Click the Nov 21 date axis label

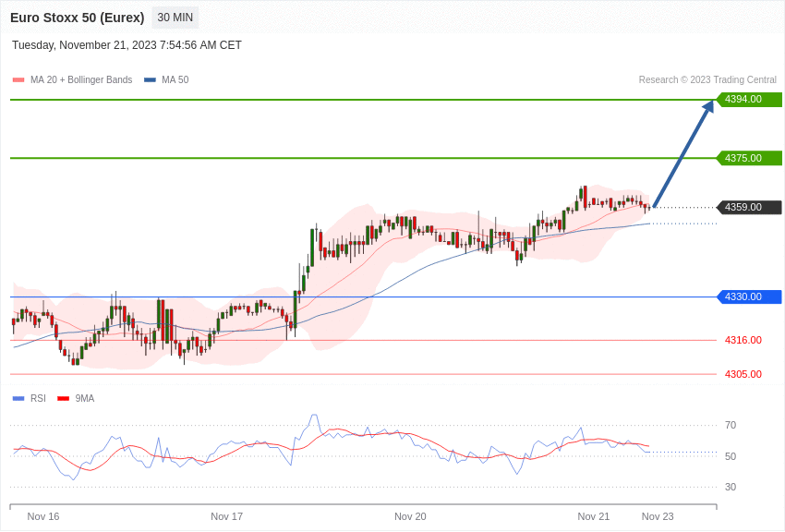[594, 516]
